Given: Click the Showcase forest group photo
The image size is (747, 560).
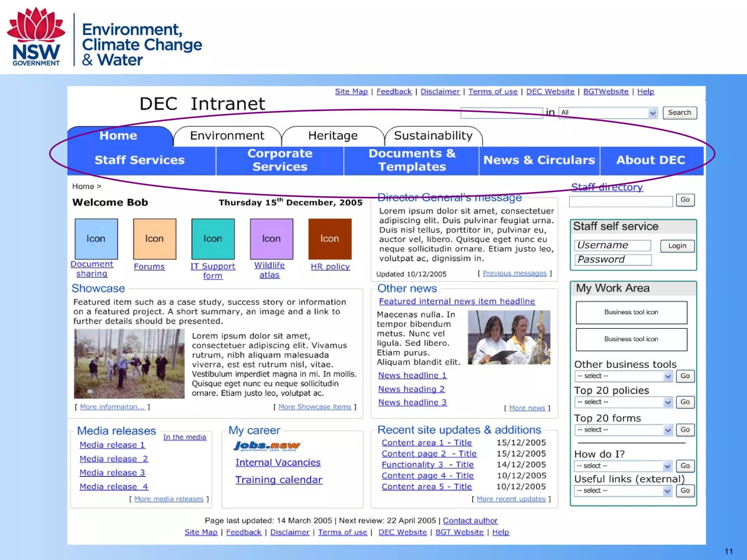Looking at the screenshot, I should click(129, 363).
